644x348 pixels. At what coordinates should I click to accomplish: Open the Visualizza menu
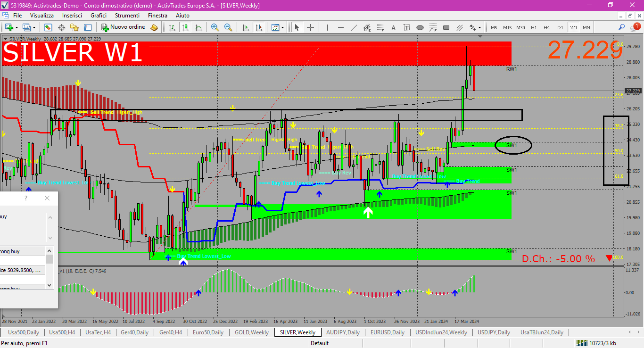pos(42,16)
